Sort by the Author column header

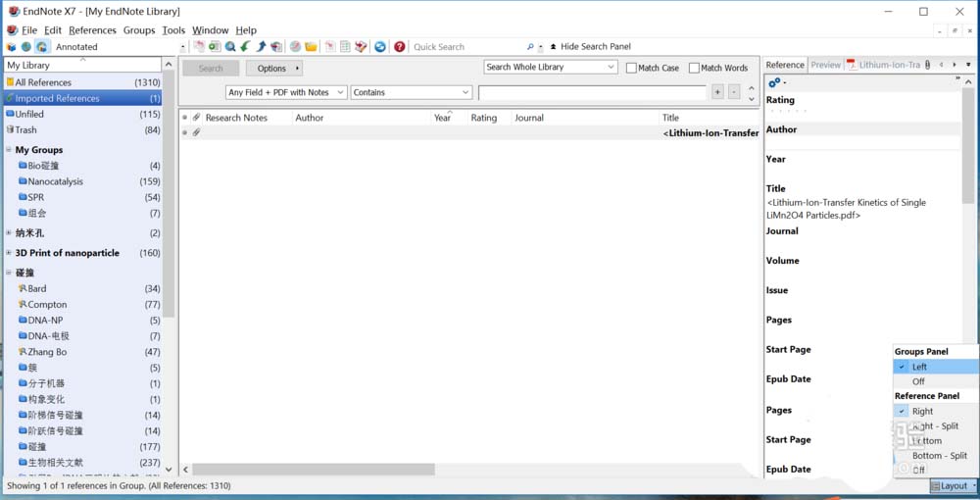(x=362, y=118)
